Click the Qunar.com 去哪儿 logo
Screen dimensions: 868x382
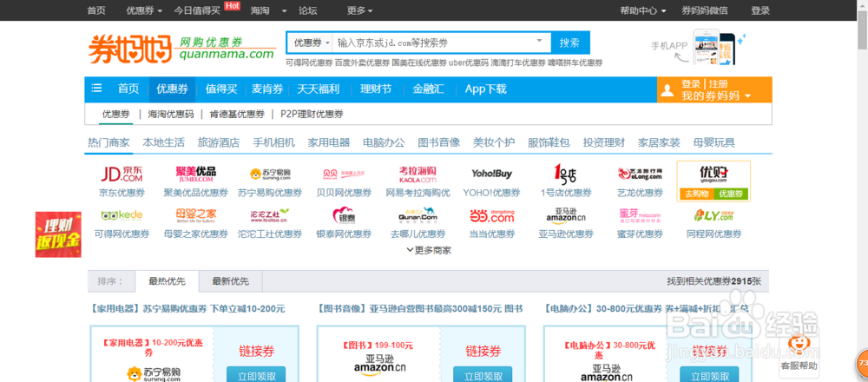pos(418,214)
